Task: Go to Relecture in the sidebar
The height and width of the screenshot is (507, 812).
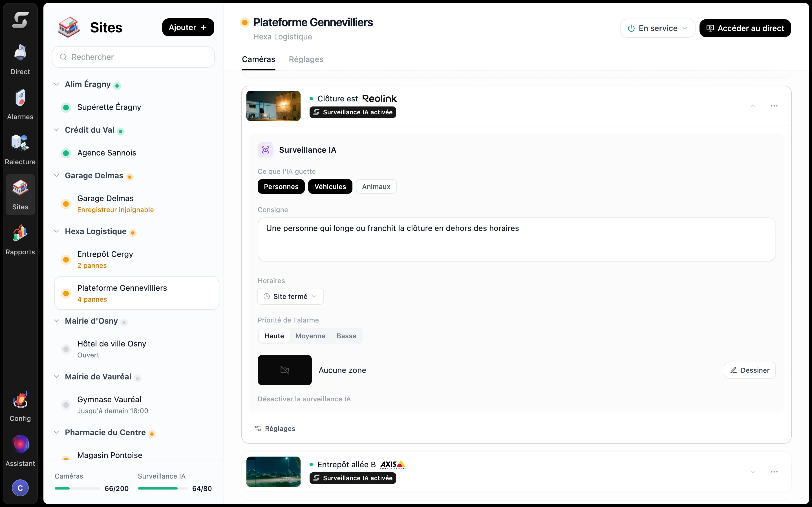Action: point(20,149)
